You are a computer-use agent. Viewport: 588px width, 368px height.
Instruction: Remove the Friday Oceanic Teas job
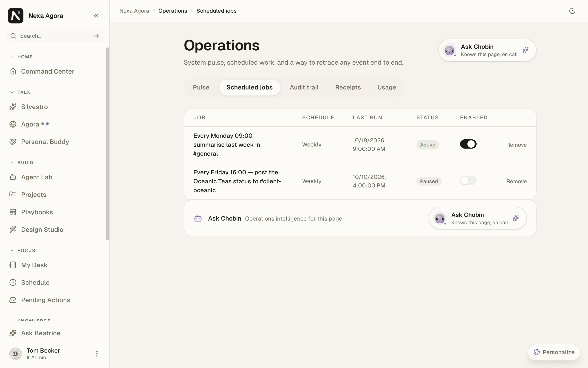click(x=516, y=181)
